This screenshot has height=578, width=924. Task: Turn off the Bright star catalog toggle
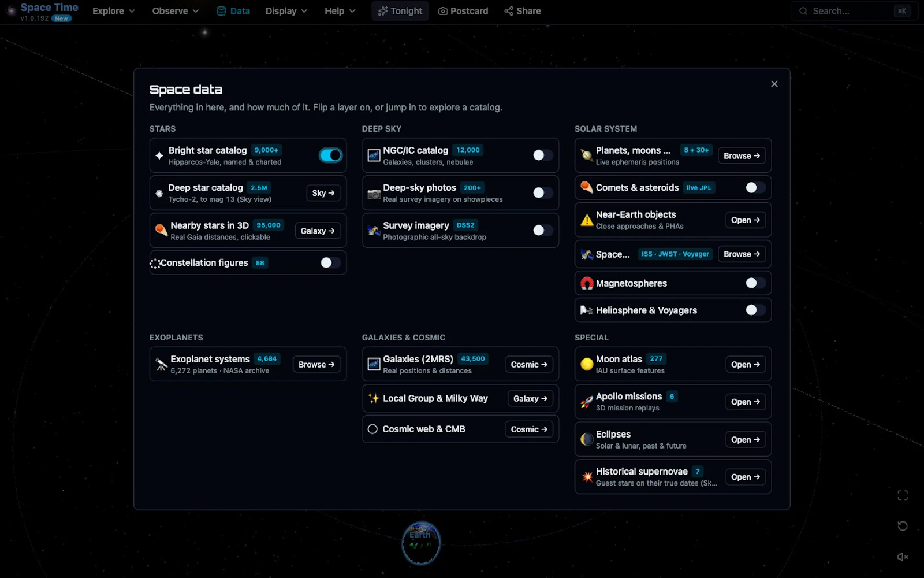[x=331, y=155]
